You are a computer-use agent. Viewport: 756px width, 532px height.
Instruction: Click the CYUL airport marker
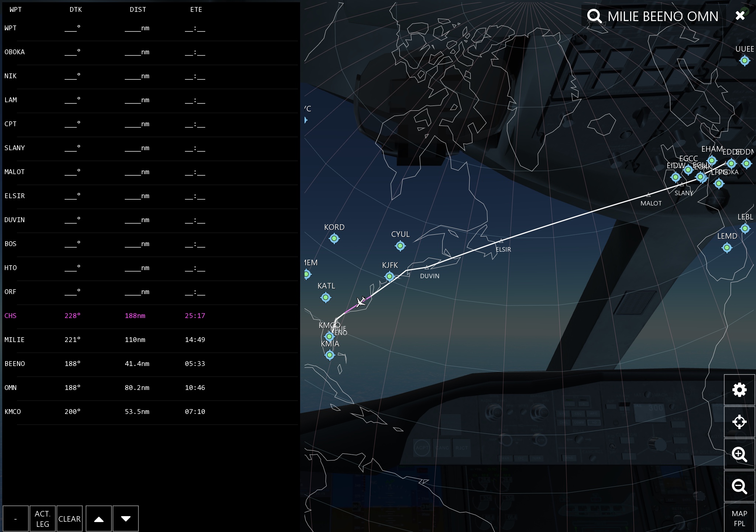(x=400, y=246)
